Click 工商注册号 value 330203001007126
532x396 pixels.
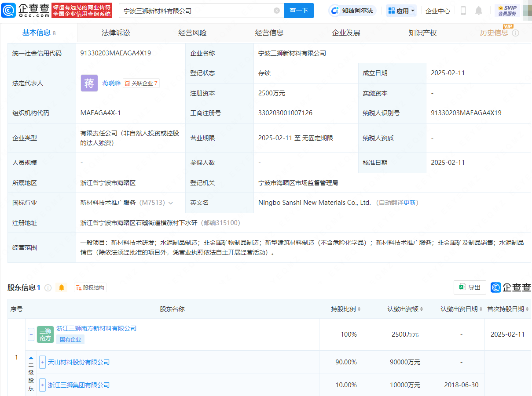pyautogui.click(x=286, y=113)
